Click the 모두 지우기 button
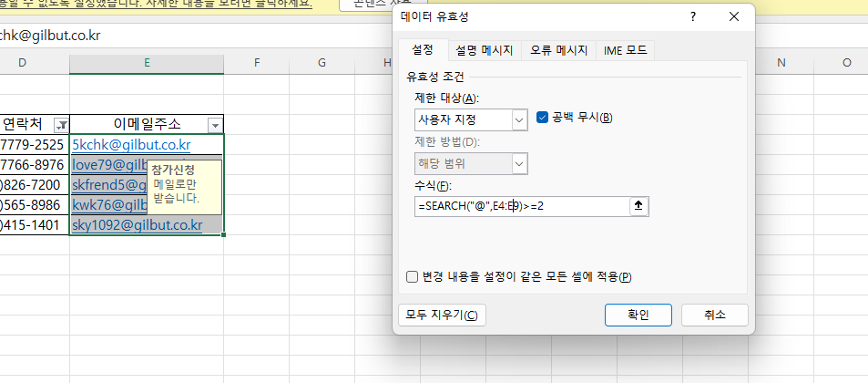The width and height of the screenshot is (868, 383). click(443, 316)
